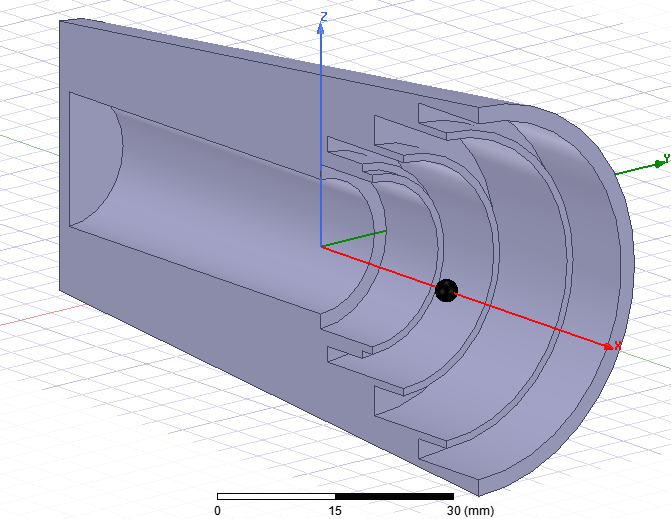671x519 pixels.
Task: Select the red X axis label
Action: (x=618, y=345)
